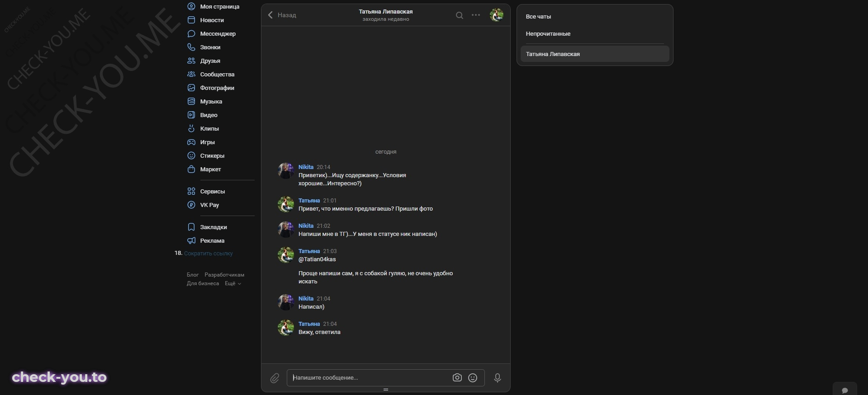Image resolution: width=868 pixels, height=395 pixels.
Task: Select Татьяна Липавская chat tab
Action: [x=594, y=54]
